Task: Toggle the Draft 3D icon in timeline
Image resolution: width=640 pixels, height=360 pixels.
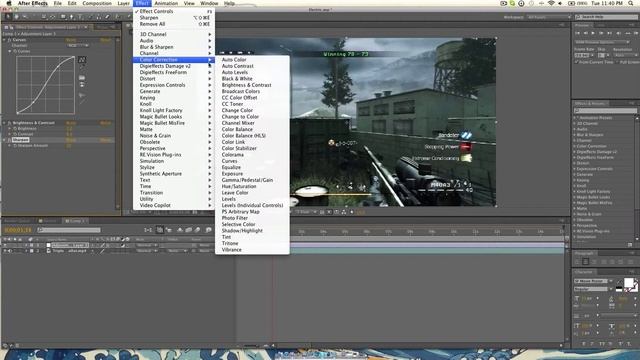Action: click(x=169, y=230)
